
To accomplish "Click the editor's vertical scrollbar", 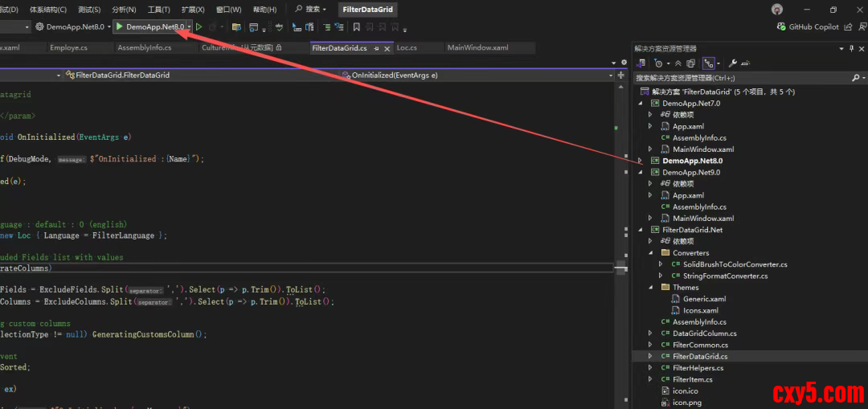I will (x=621, y=201).
